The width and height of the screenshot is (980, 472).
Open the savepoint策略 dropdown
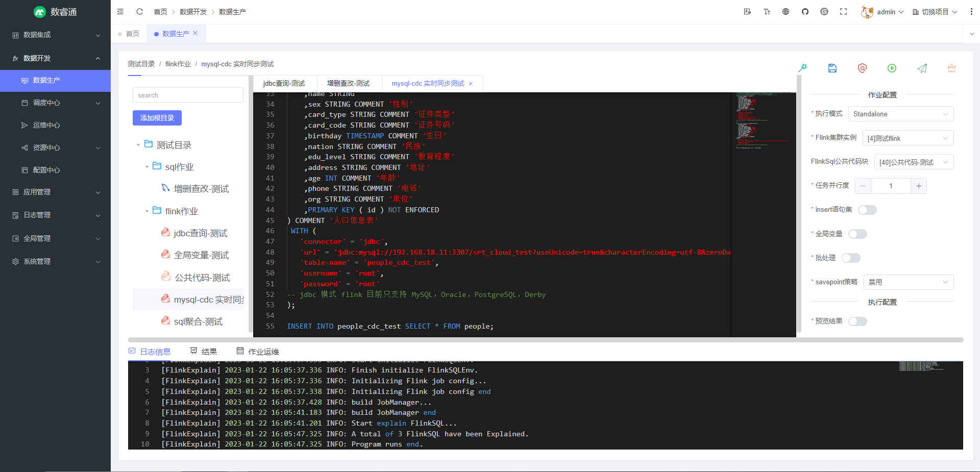pyautogui.click(x=909, y=282)
